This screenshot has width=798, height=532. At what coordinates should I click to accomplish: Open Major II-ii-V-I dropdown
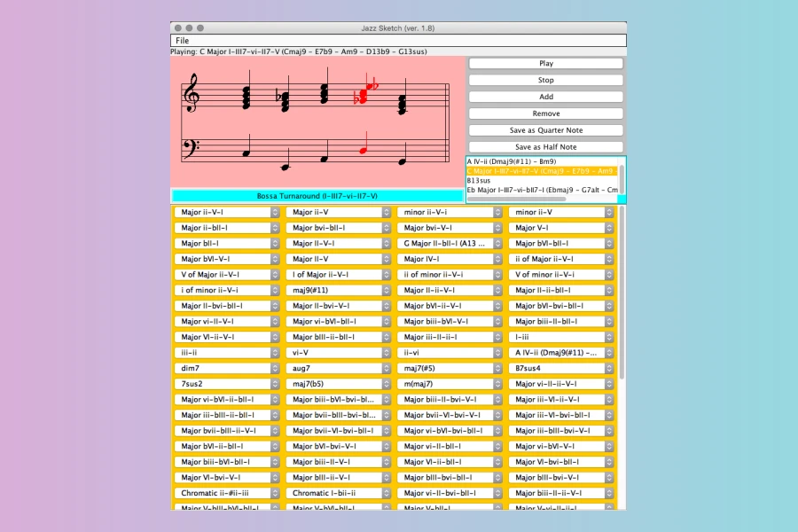pos(450,290)
